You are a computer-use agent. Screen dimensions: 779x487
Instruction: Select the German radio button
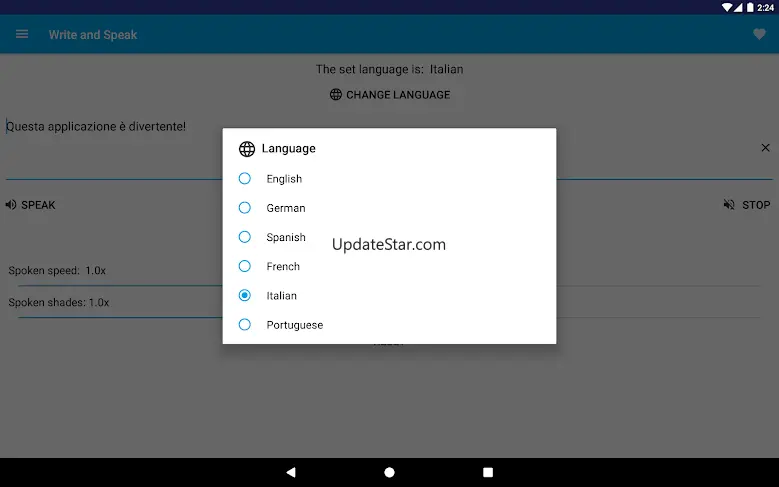(244, 208)
